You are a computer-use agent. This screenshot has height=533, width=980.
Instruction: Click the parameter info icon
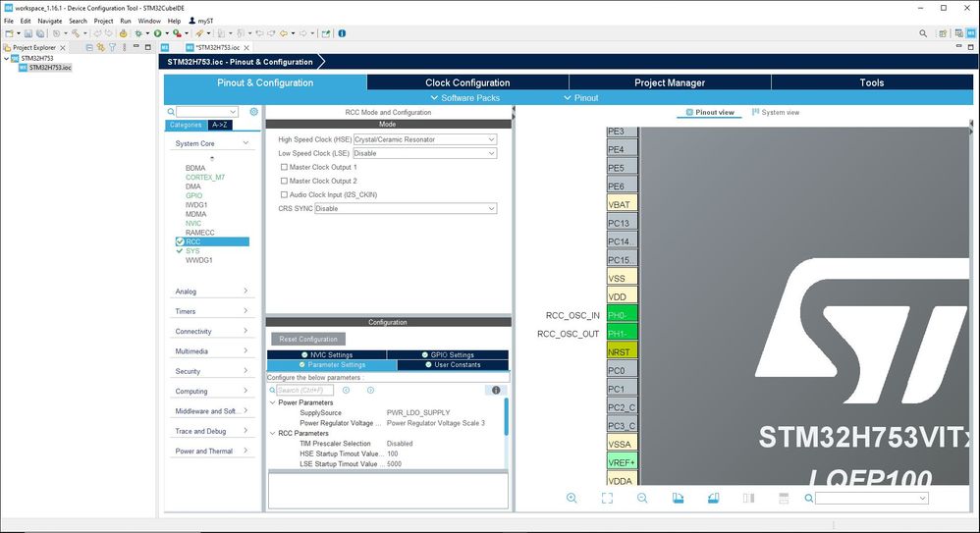click(x=496, y=390)
